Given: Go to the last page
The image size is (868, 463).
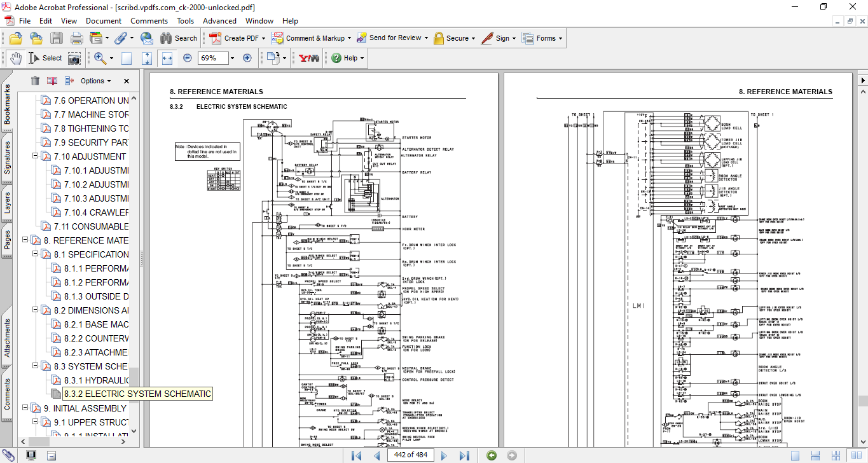Looking at the screenshot, I should point(464,455).
